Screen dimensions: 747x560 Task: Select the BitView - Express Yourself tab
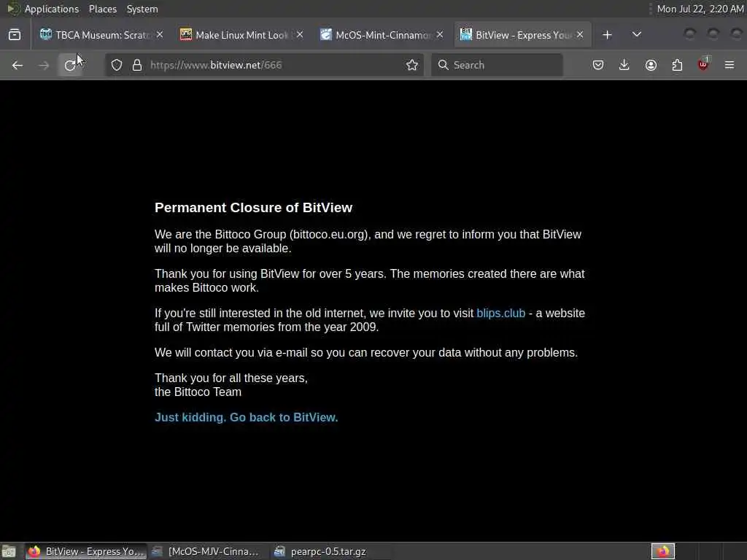(522, 35)
